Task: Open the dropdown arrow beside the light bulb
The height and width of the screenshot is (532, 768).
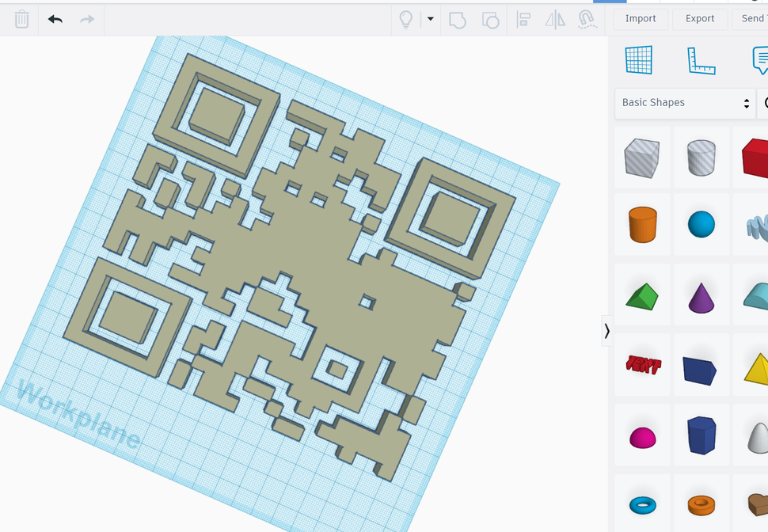Action: (429, 19)
